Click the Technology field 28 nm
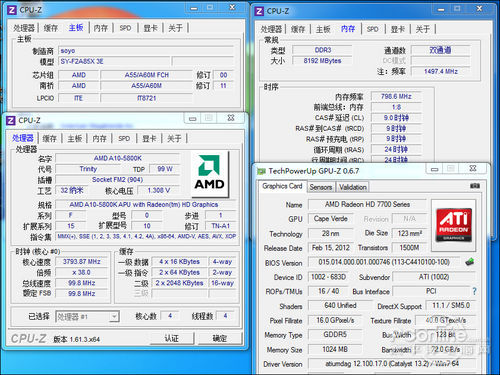The width and height of the screenshot is (500, 375). [330, 233]
